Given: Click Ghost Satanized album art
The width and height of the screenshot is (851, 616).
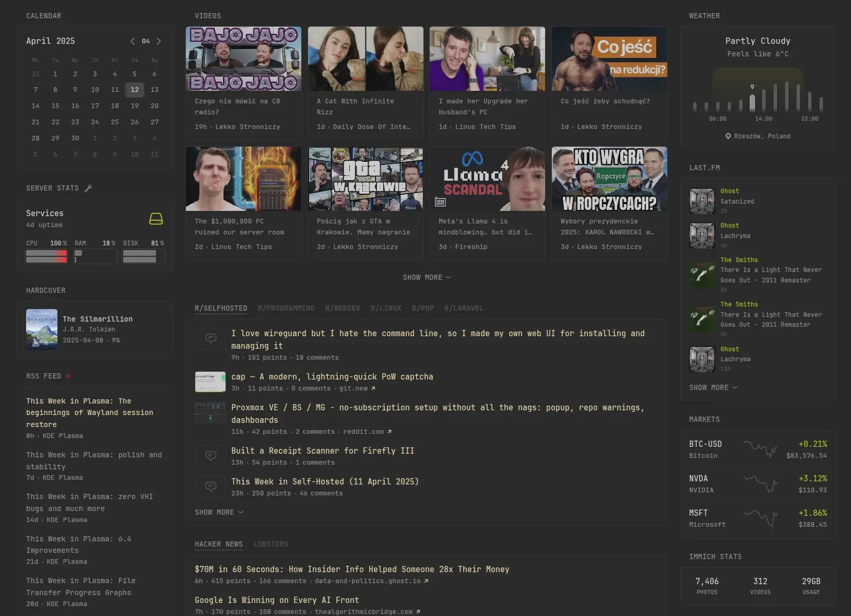Looking at the screenshot, I should pyautogui.click(x=702, y=202).
